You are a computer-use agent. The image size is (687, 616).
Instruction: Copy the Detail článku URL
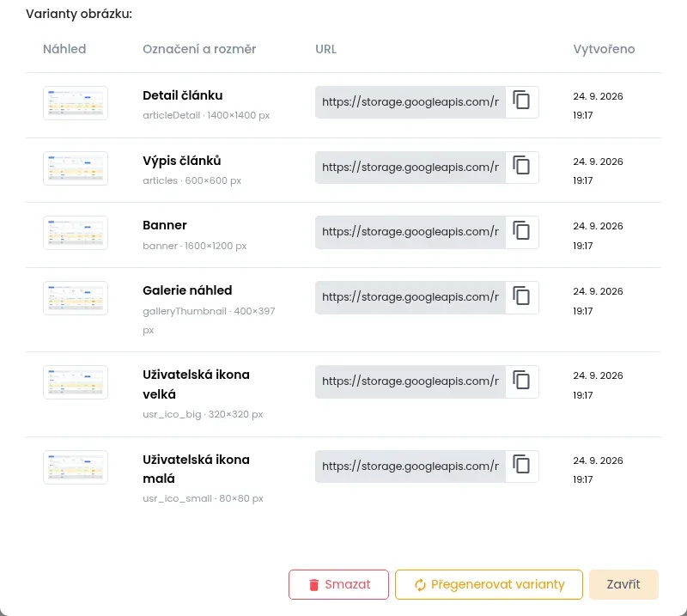522,102
